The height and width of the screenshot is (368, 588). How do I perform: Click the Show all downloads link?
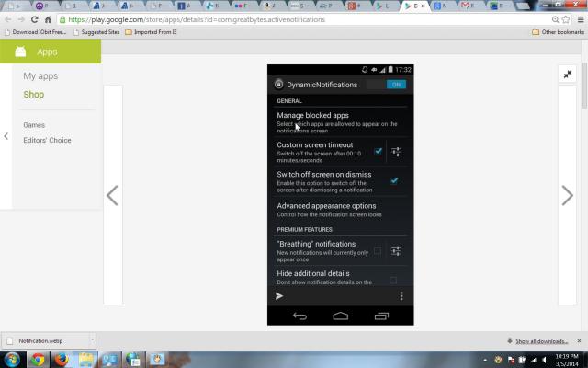[540, 340]
